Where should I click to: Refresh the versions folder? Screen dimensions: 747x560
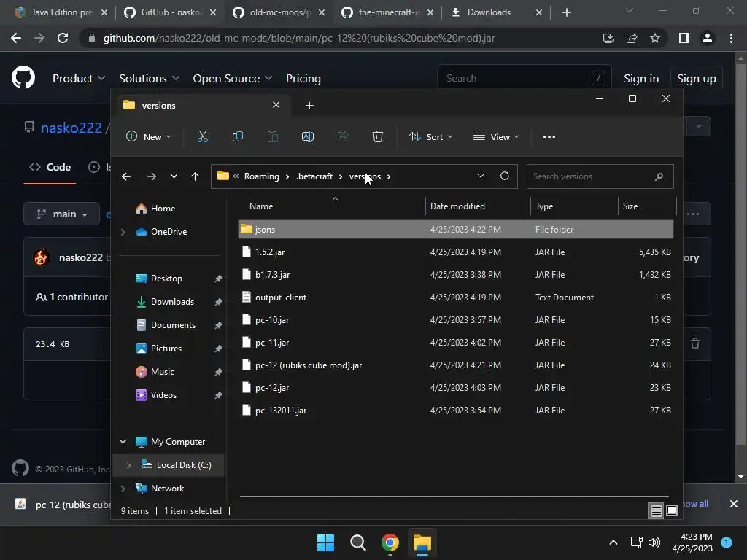tap(505, 176)
